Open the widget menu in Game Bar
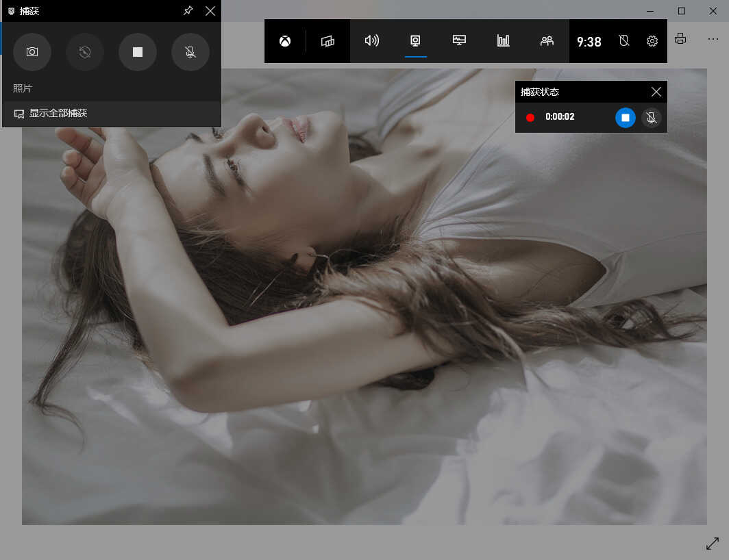The width and height of the screenshot is (729, 560). tap(328, 41)
